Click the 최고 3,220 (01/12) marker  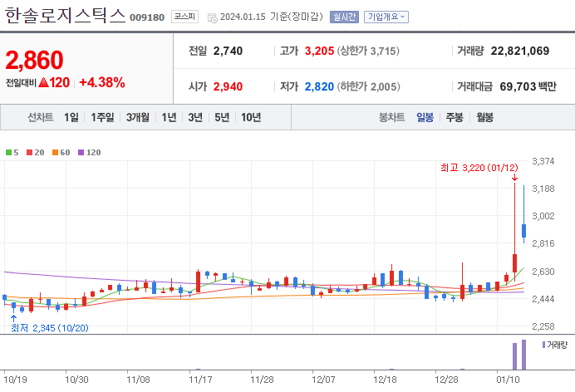click(479, 168)
